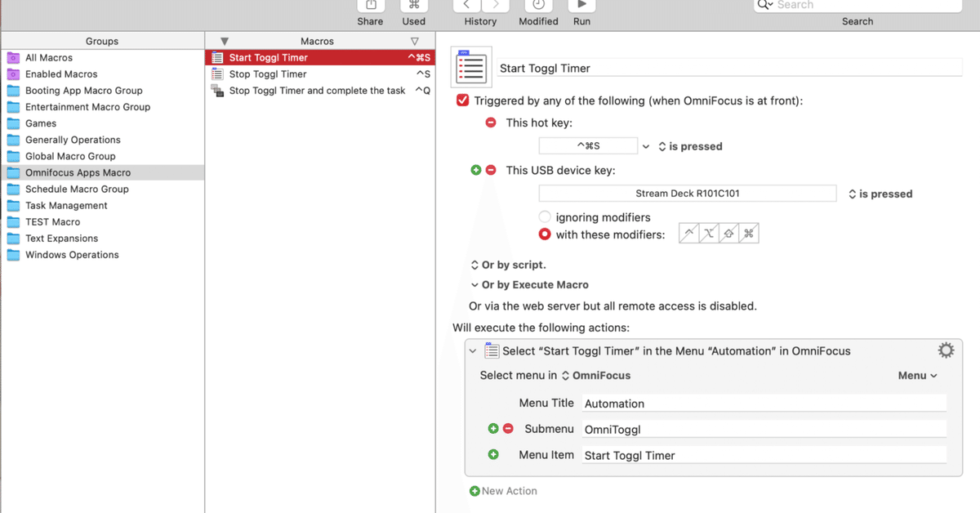Collapse the Select menu action chevron
This screenshot has width=980, height=513.
click(473, 351)
